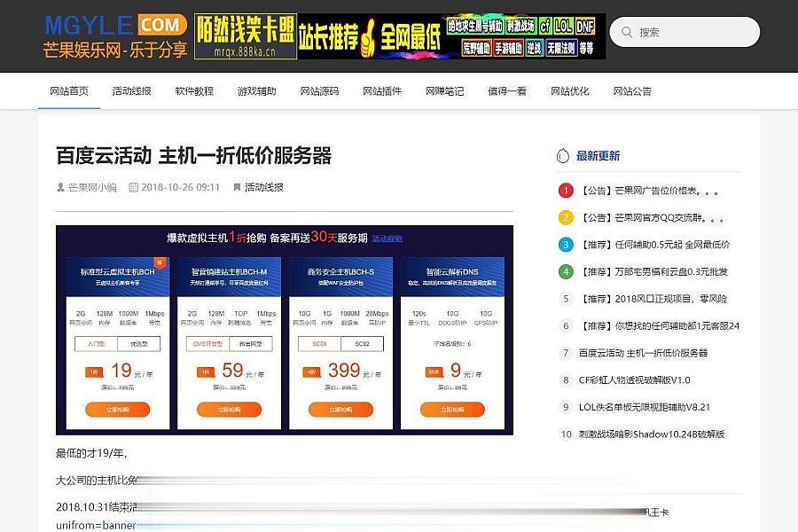The height and width of the screenshot is (532, 798).
Task: Open LOL佚名单板无限视距辅助V8.21 link
Action: (645, 407)
